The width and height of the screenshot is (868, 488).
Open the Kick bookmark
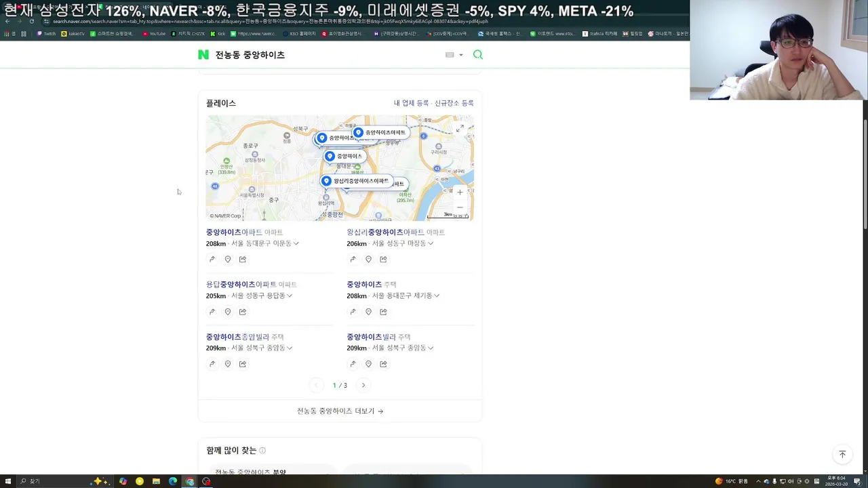(218, 33)
